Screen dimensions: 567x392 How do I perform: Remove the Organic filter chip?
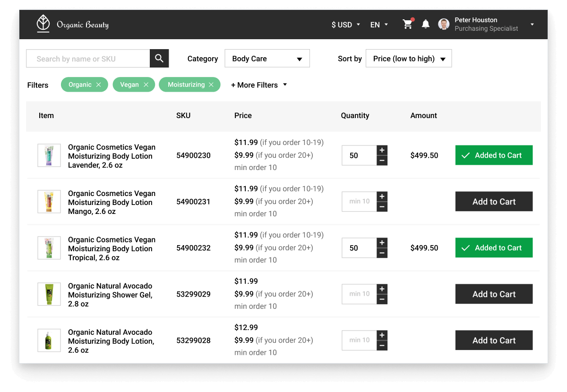(98, 85)
